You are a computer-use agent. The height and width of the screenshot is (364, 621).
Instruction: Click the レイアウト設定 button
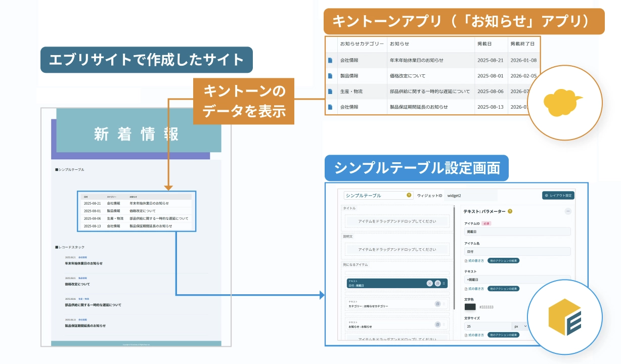pyautogui.click(x=558, y=196)
